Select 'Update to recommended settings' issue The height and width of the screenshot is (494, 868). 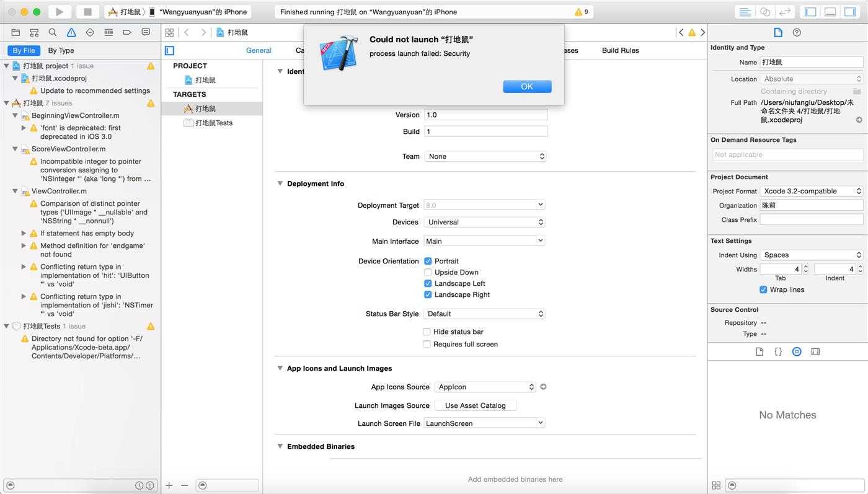pos(95,90)
